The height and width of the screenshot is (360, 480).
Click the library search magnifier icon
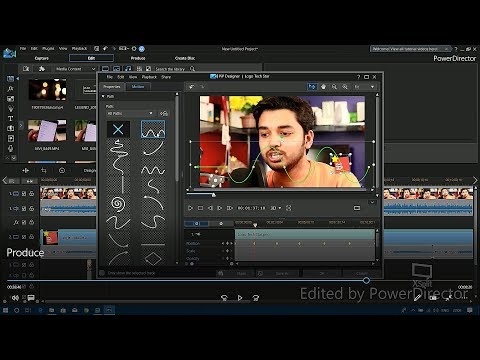[192, 69]
